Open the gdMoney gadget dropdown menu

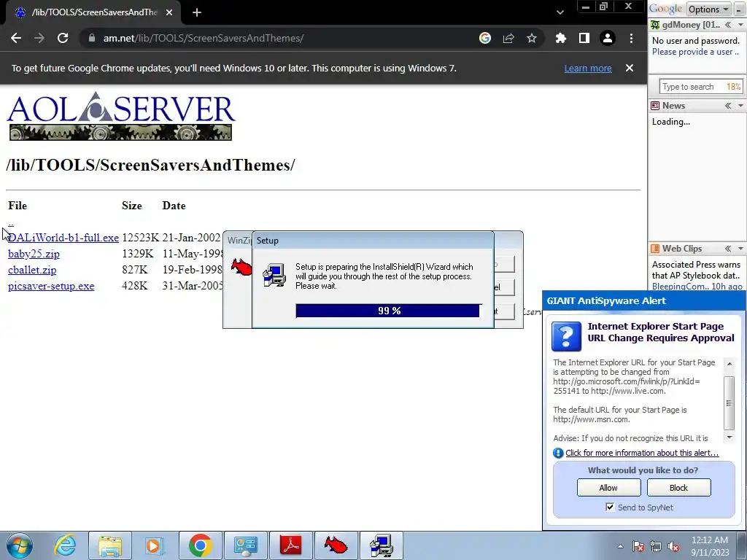coord(740,25)
